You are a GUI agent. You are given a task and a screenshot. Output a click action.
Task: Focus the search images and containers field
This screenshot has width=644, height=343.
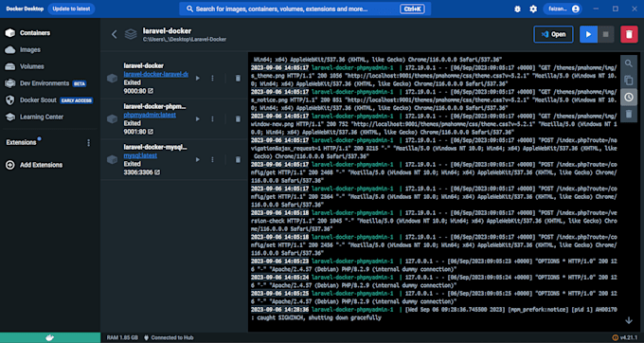click(x=305, y=9)
